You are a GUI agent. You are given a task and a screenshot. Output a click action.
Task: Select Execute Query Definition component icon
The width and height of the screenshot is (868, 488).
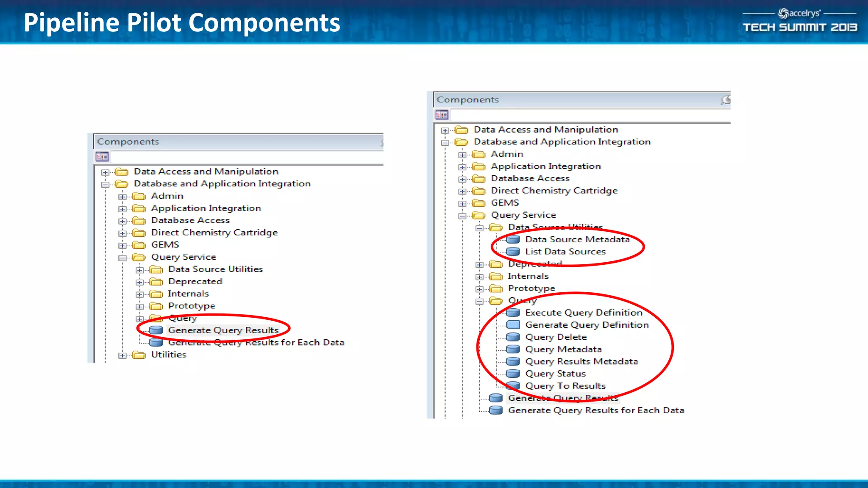tap(513, 313)
